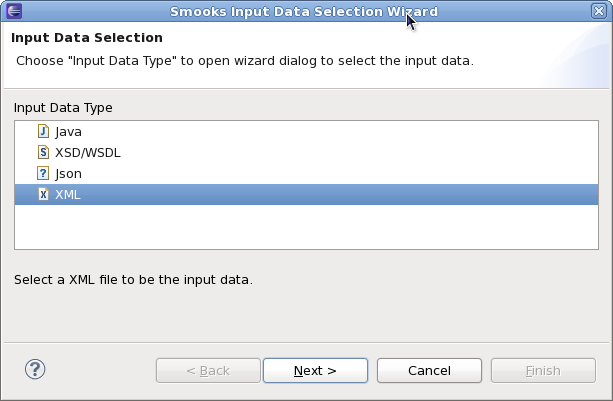Click the wizard title bar text
The width and height of the screenshot is (613, 401).
point(303,11)
